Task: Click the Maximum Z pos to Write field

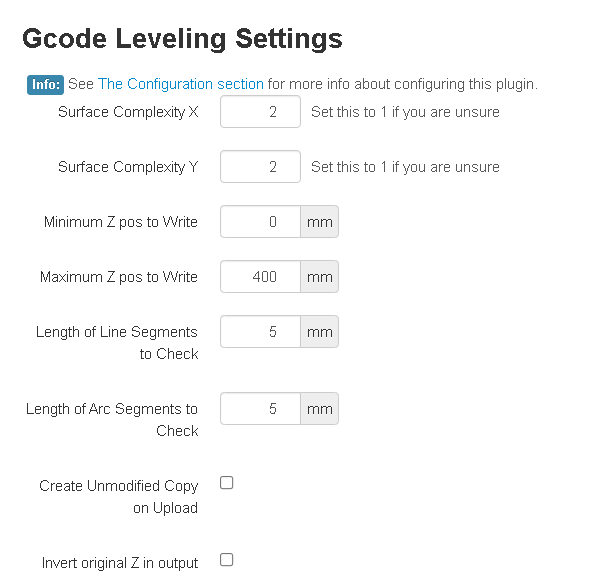Action: click(x=260, y=277)
